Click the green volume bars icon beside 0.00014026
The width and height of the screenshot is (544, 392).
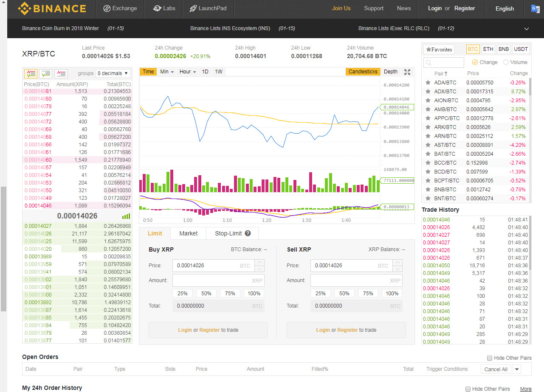click(x=126, y=216)
